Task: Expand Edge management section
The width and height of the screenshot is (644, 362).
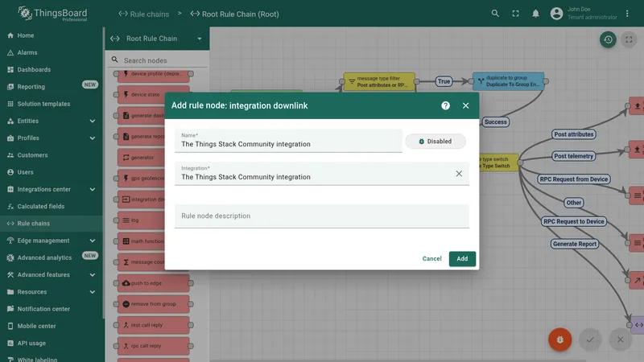Action: [52, 241]
